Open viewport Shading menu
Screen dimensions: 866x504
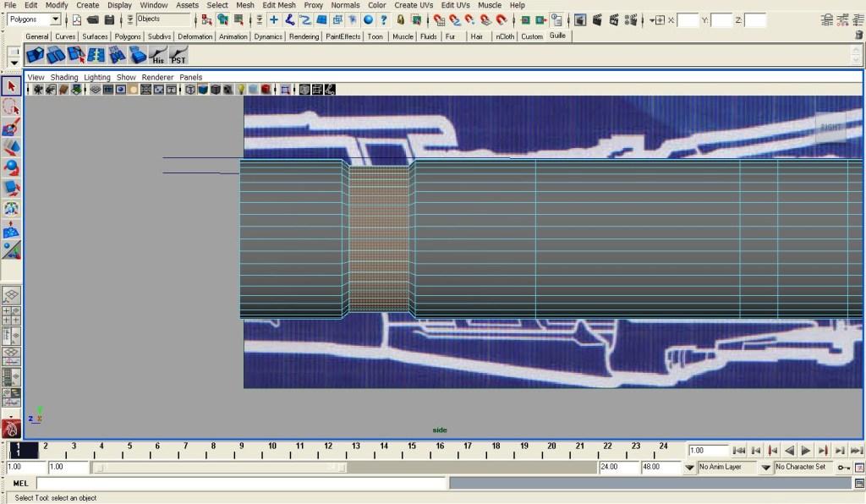(64, 77)
